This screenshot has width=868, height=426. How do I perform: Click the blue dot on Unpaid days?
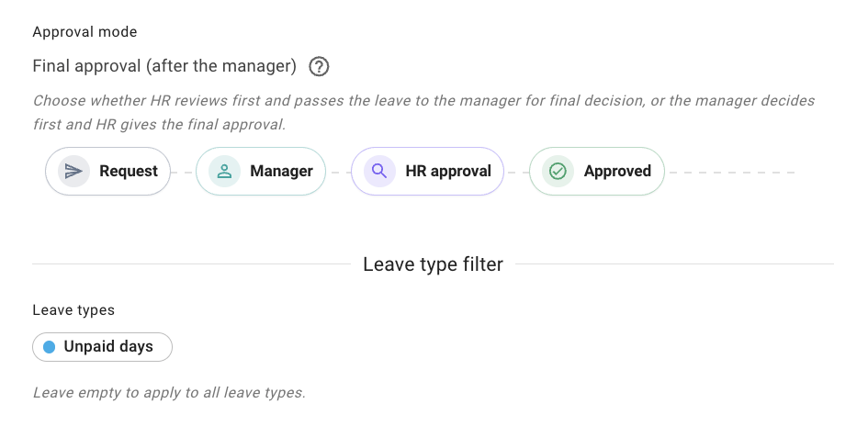50,347
